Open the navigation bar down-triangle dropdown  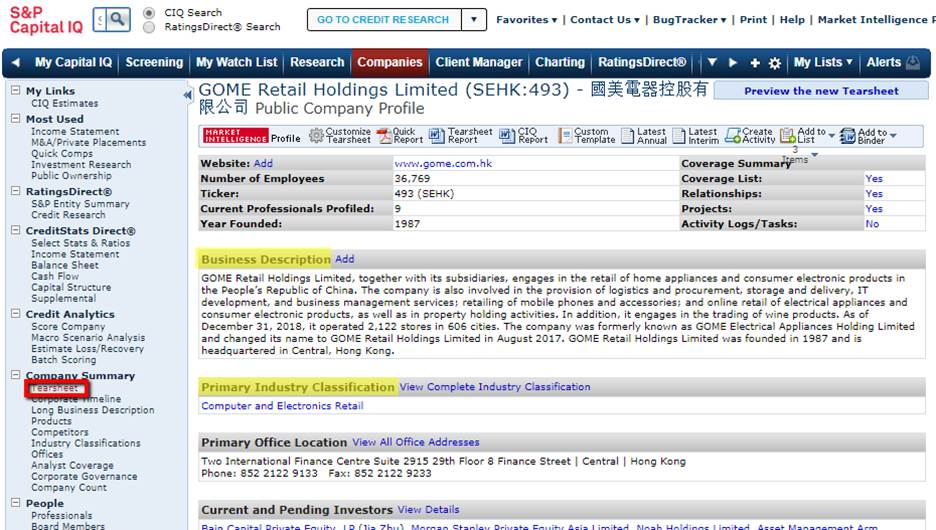pyautogui.click(x=712, y=62)
